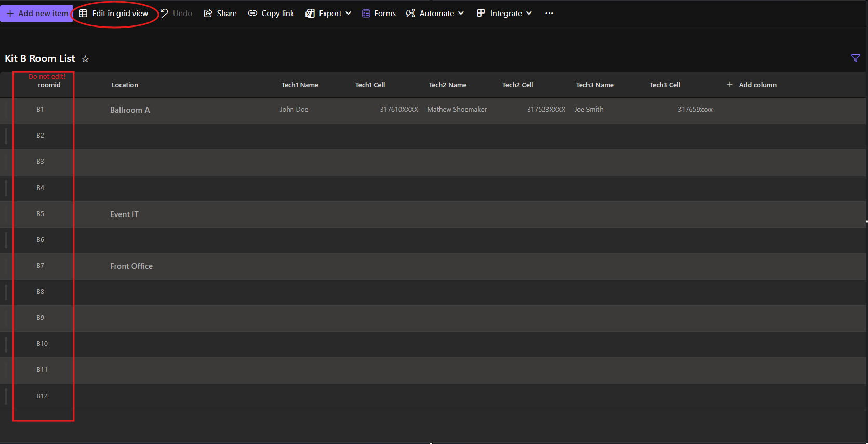The height and width of the screenshot is (444, 868).
Task: Click the Location column header
Action: (x=125, y=85)
